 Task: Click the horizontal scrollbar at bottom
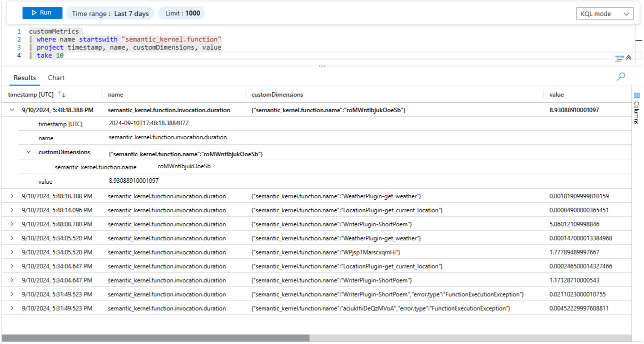(155, 338)
